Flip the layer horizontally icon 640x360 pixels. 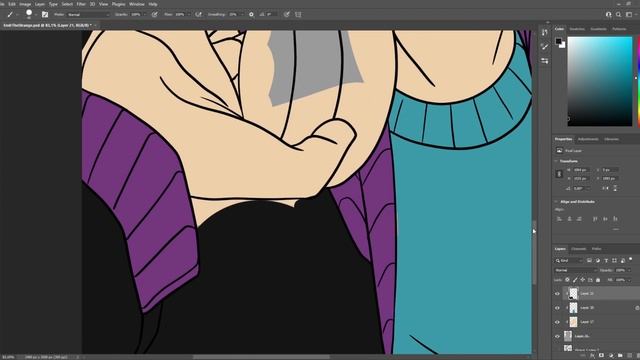605,189
